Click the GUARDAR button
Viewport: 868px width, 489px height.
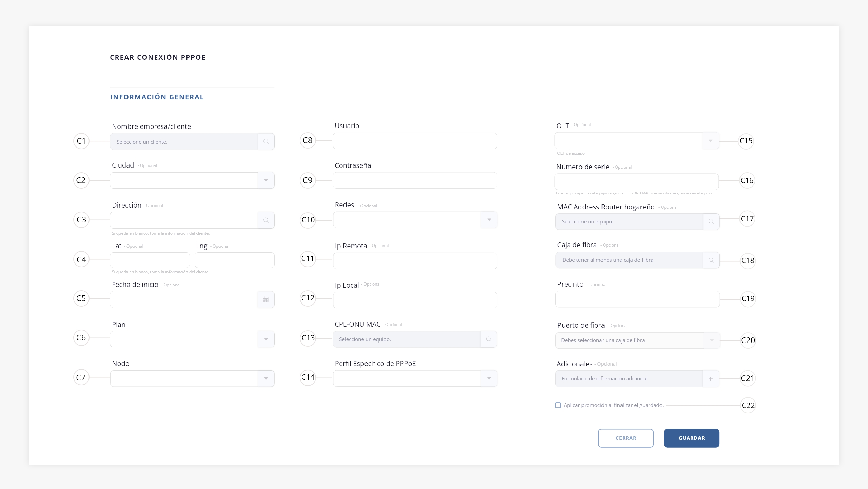(692, 438)
